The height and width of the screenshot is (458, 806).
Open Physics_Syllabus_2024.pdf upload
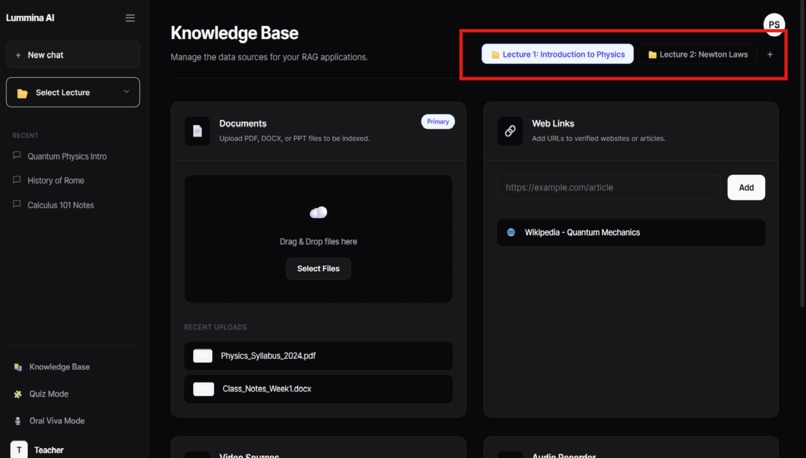pos(318,356)
